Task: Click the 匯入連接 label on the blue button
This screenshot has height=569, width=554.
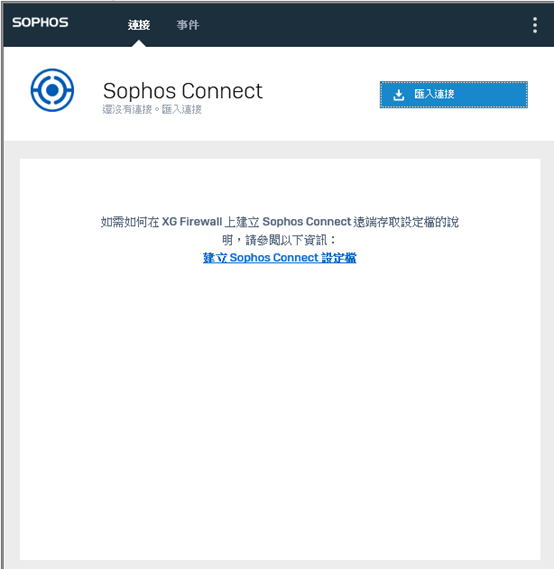Action: (x=434, y=94)
